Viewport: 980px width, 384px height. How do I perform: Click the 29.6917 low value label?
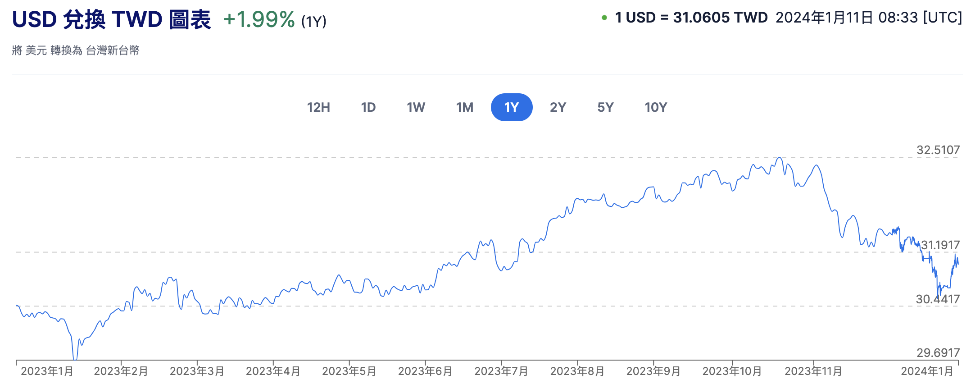(x=938, y=352)
